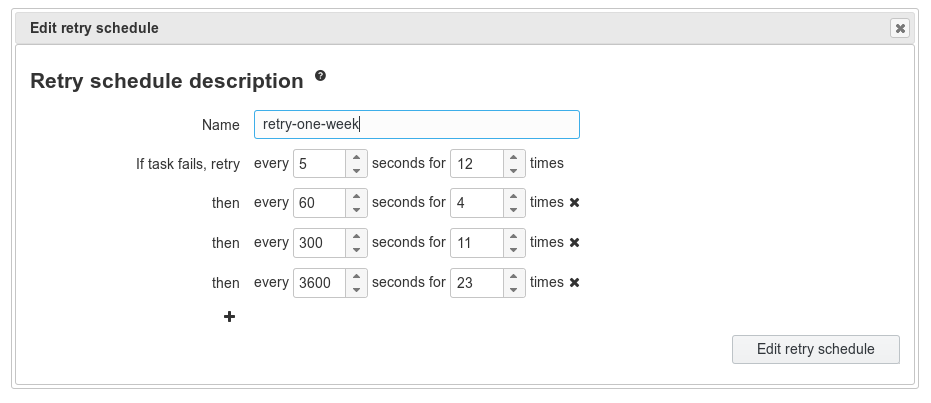931x403 pixels.
Task: Decrease the 12 times retry count
Action: 514,170
